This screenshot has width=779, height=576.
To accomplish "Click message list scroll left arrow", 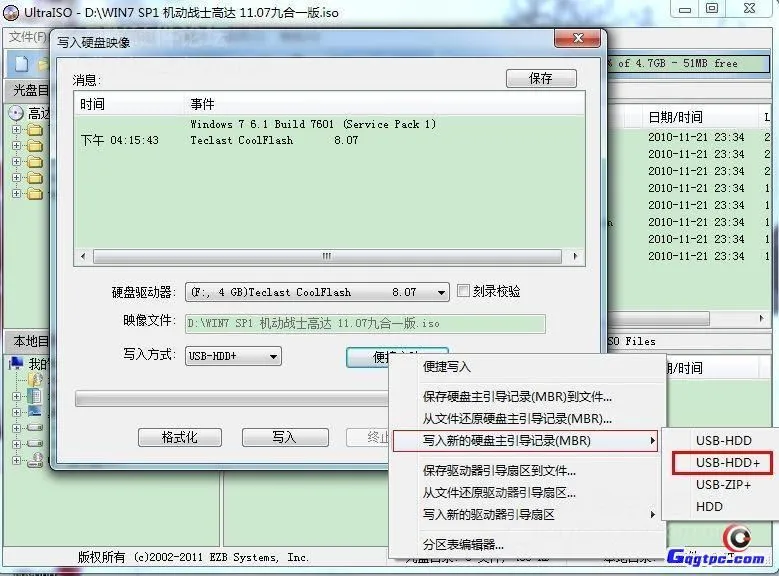I will 83,256.
